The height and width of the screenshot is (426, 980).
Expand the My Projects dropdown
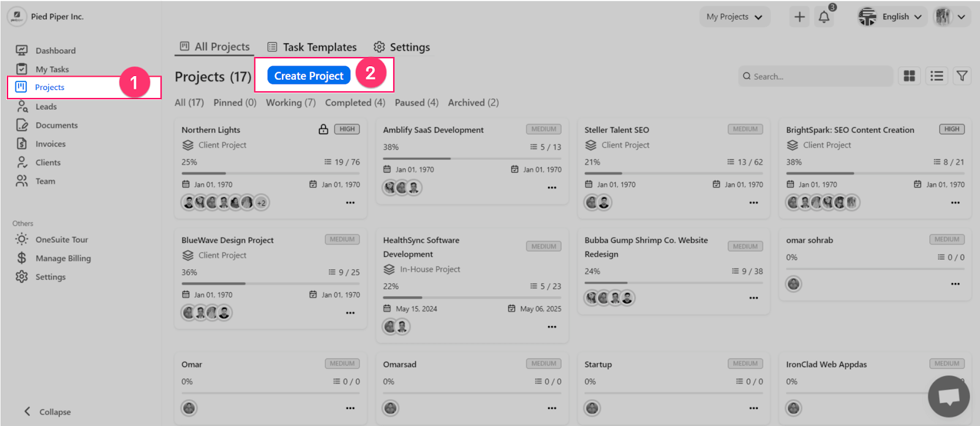[734, 17]
